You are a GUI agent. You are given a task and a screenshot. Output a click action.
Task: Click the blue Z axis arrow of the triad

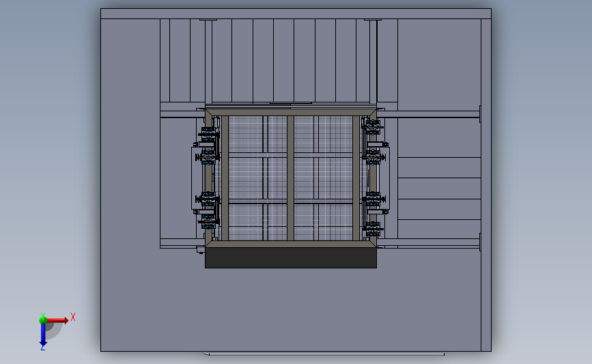[x=43, y=335]
